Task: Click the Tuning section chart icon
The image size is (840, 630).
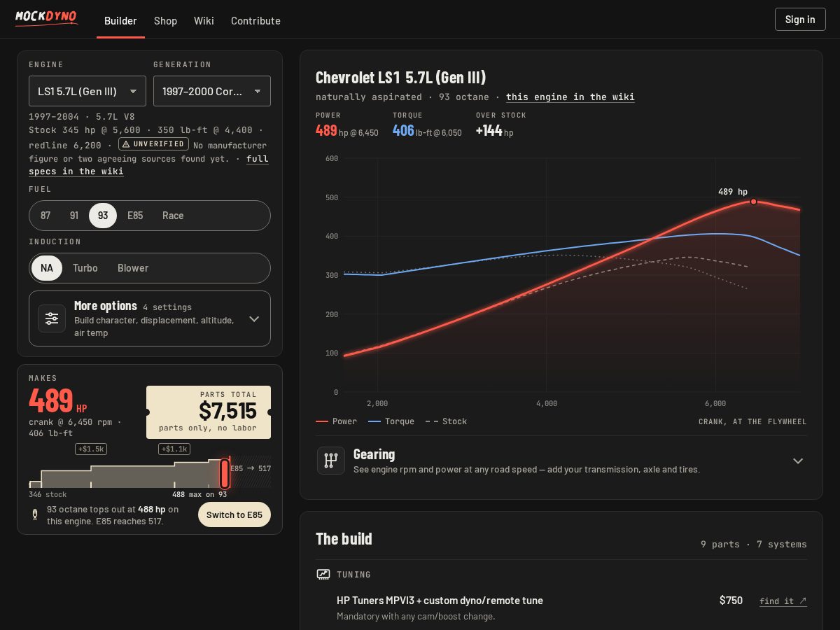Action: pos(323,574)
